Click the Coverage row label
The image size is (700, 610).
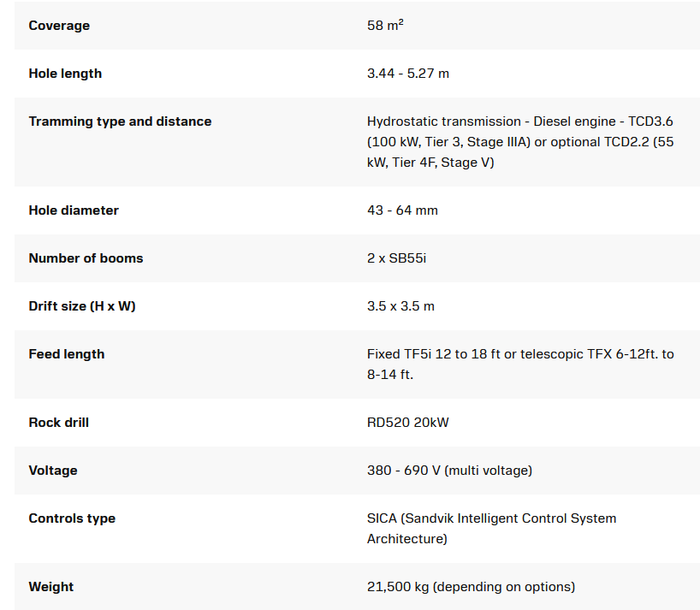(59, 26)
